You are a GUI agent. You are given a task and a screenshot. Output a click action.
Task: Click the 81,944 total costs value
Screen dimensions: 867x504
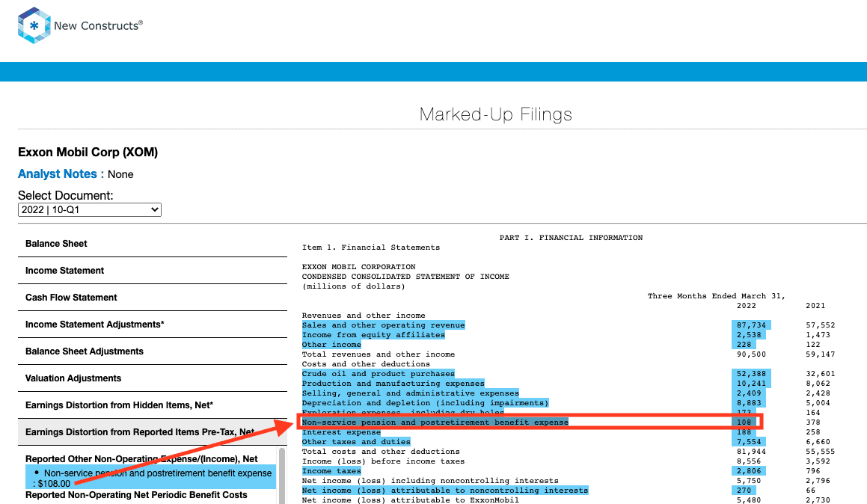752,452
